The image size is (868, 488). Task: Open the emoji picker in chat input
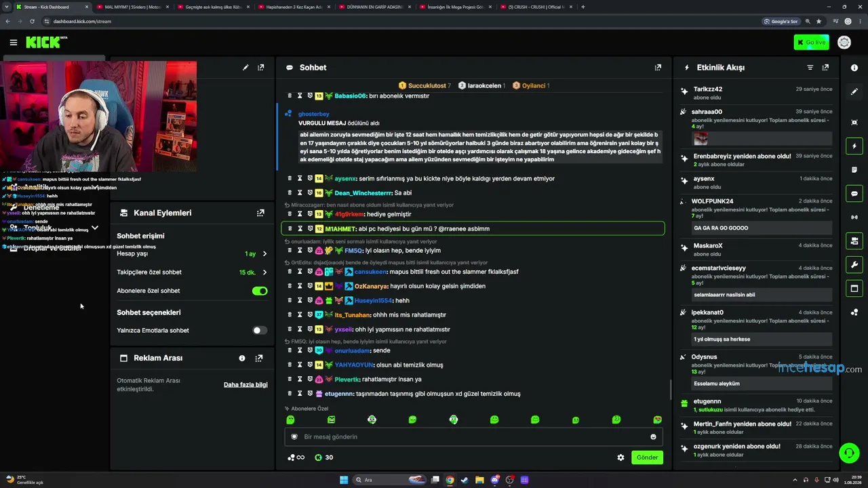(x=654, y=437)
